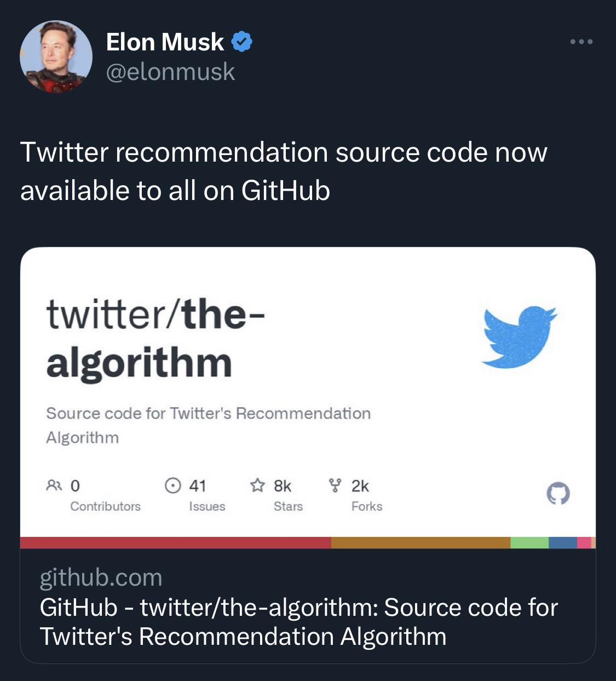Click the Contributors people icon

53,484
